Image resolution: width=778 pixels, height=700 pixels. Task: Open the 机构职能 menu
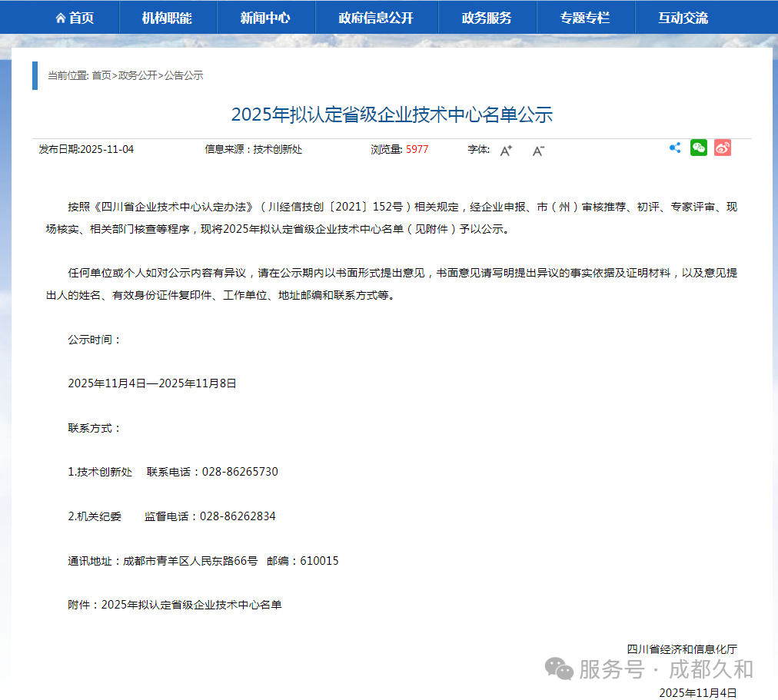tap(167, 17)
